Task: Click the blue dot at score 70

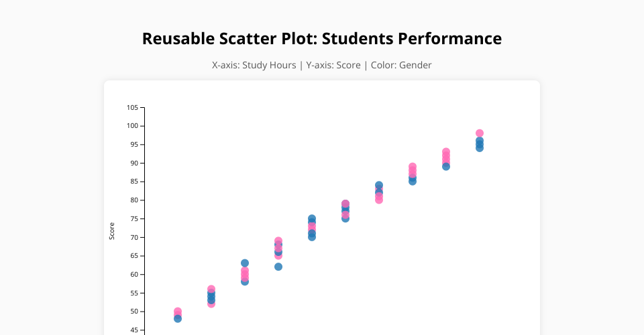Action: click(x=312, y=237)
